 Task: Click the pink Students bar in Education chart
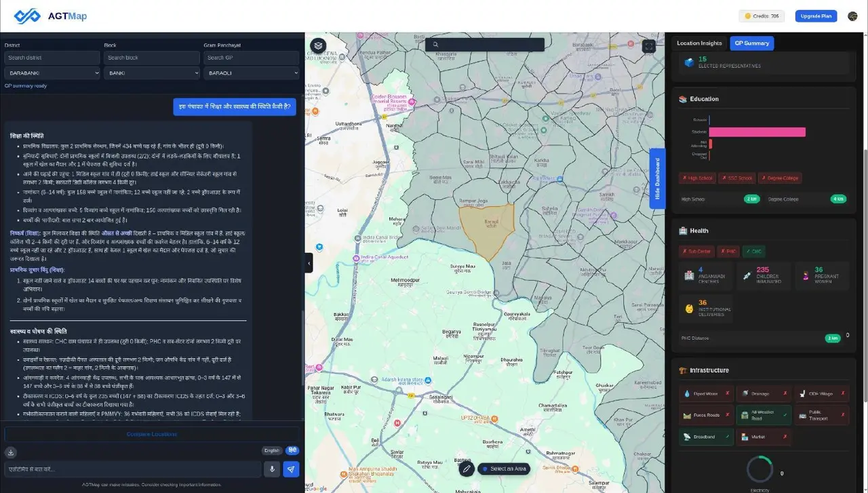coord(757,132)
